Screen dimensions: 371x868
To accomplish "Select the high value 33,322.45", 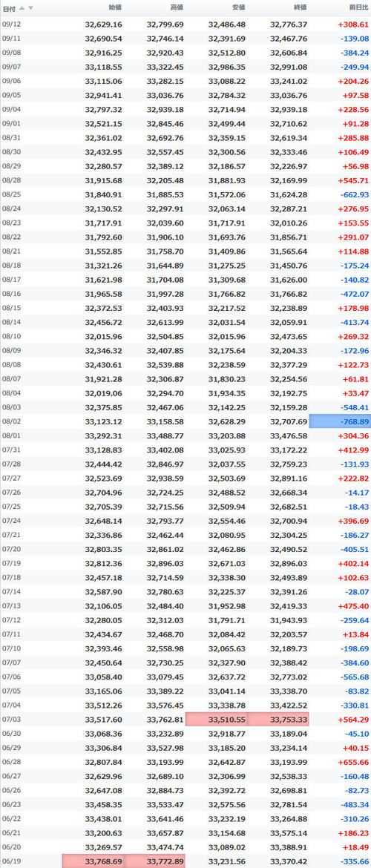I will pyautogui.click(x=165, y=67).
